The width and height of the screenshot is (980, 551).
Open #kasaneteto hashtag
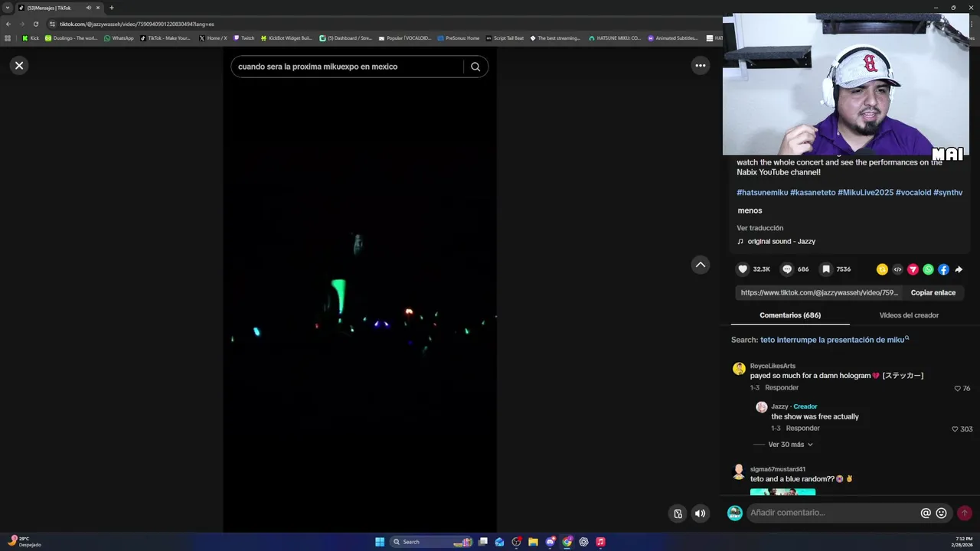[x=812, y=193]
